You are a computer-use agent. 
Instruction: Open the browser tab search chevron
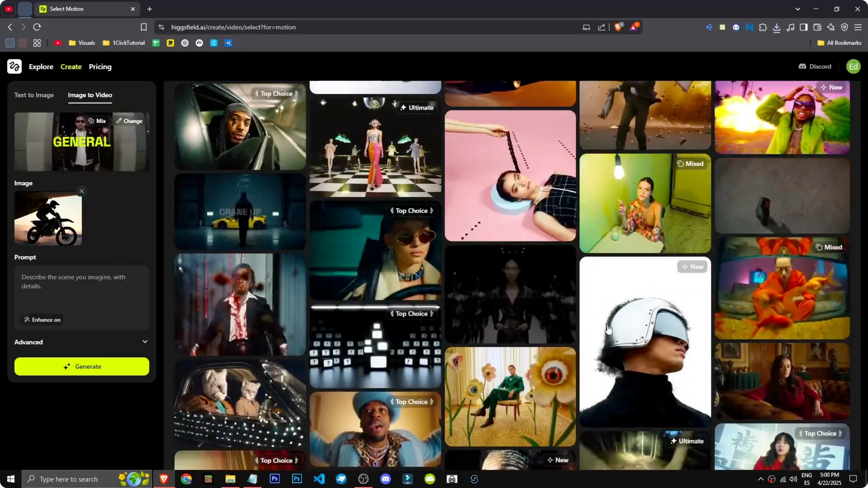coord(798,9)
